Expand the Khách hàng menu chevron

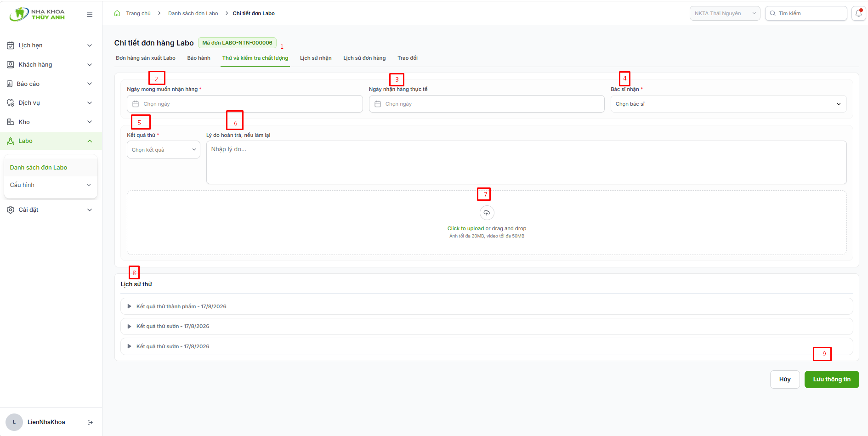(90, 65)
